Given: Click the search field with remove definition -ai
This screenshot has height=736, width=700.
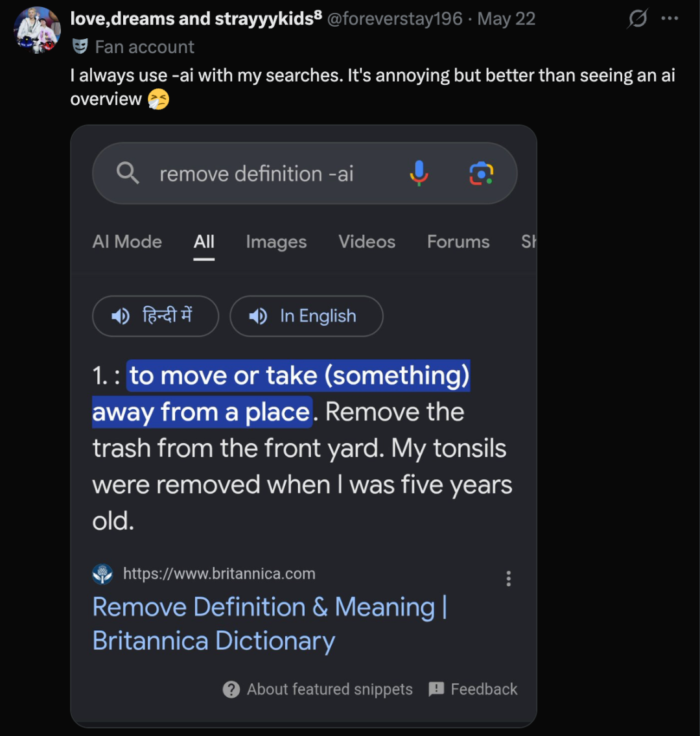Looking at the screenshot, I should coord(305,173).
